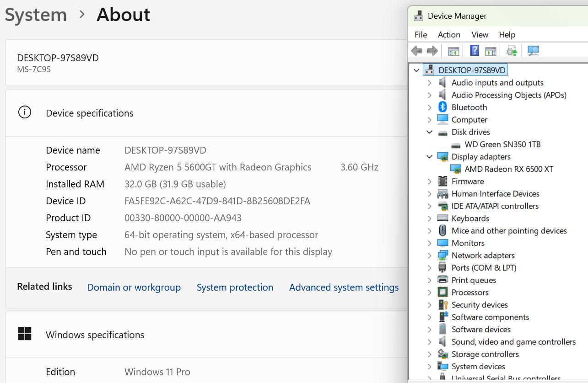Viewport: 588px width, 383px height.
Task: Open the Help menu
Action: (x=507, y=35)
